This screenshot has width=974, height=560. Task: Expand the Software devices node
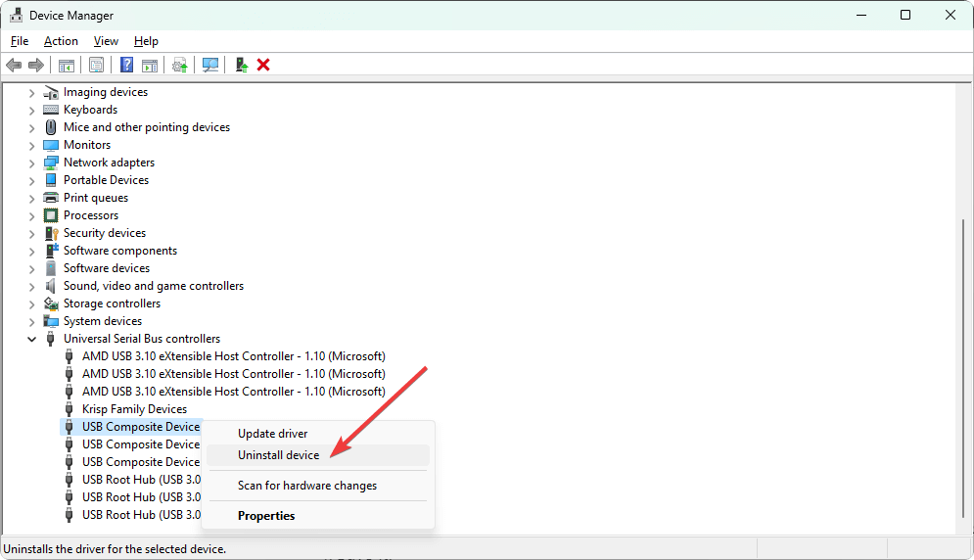(x=31, y=269)
